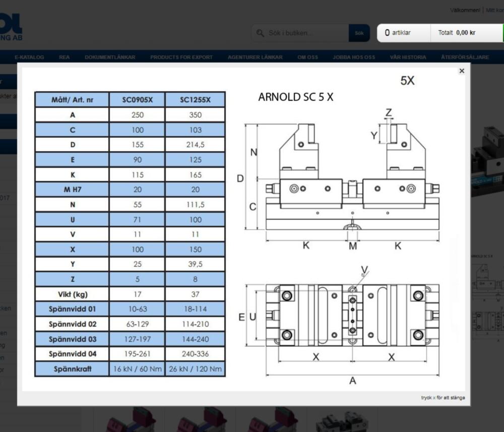
Task: Click the 'Mitt konto' link at top
Action: pyautogui.click(x=494, y=11)
